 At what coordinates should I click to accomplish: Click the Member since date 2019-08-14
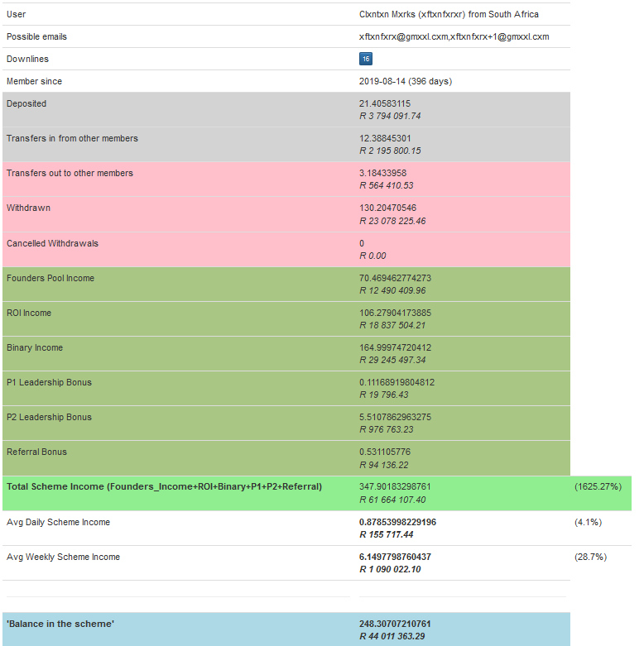click(x=382, y=81)
